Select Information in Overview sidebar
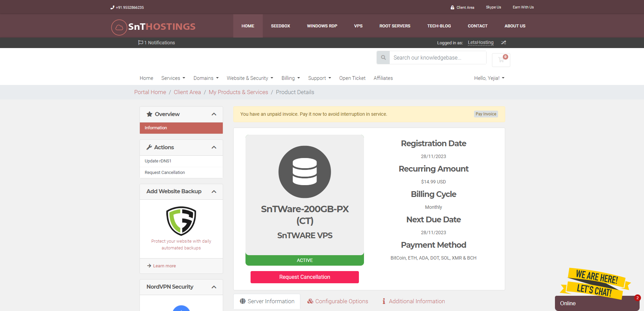This screenshot has width=644, height=311. (181, 128)
